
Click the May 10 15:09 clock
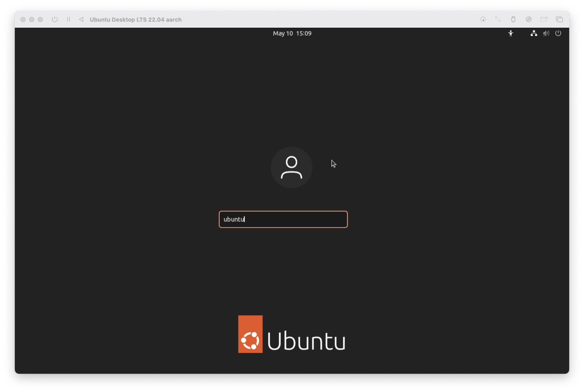point(292,34)
